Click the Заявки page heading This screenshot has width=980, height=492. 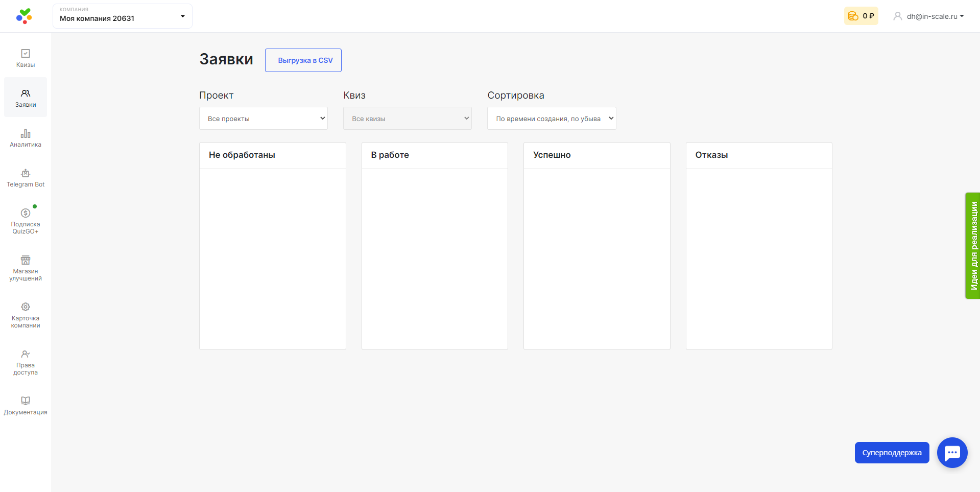coord(226,59)
